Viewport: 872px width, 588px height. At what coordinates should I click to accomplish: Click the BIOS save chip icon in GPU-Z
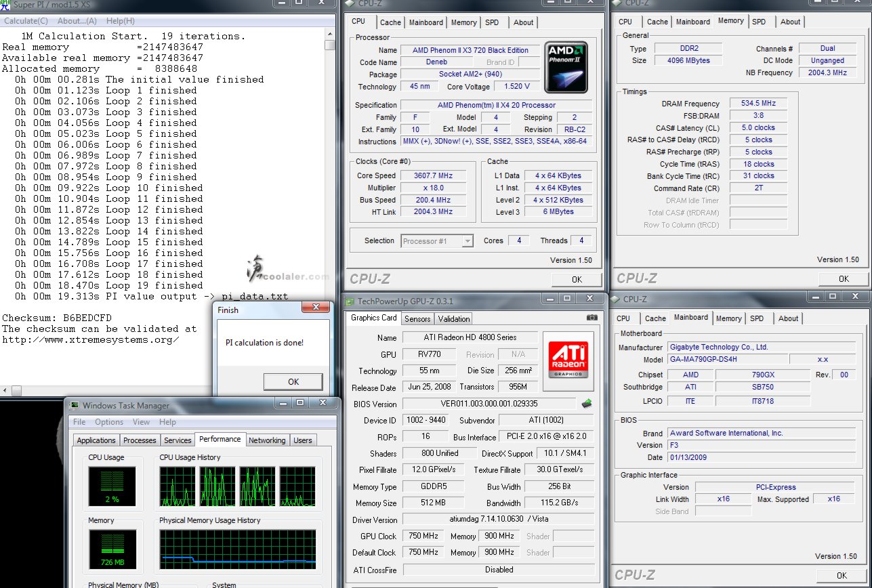[x=587, y=404]
